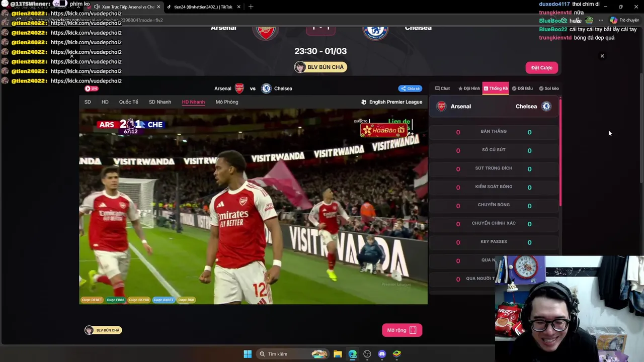Click the SỐ CÚ SÚT stat row
The height and width of the screenshot is (362, 644).
point(494,150)
